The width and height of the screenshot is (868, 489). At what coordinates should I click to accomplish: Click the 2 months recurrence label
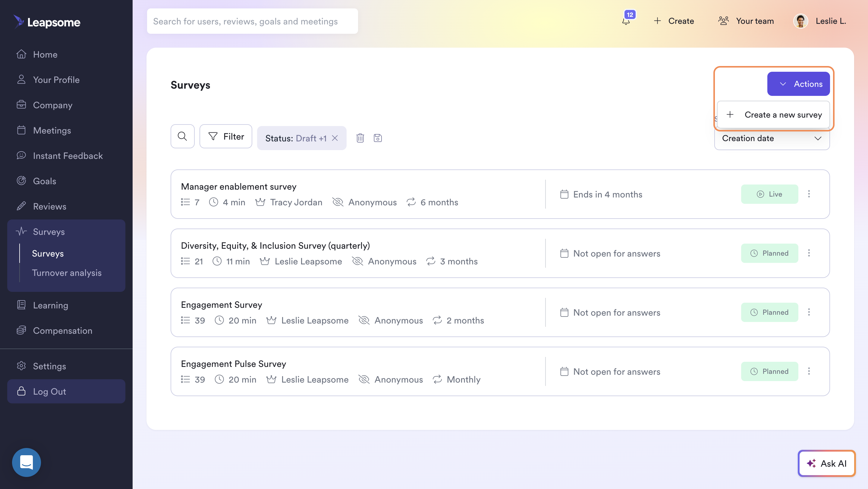click(x=465, y=320)
